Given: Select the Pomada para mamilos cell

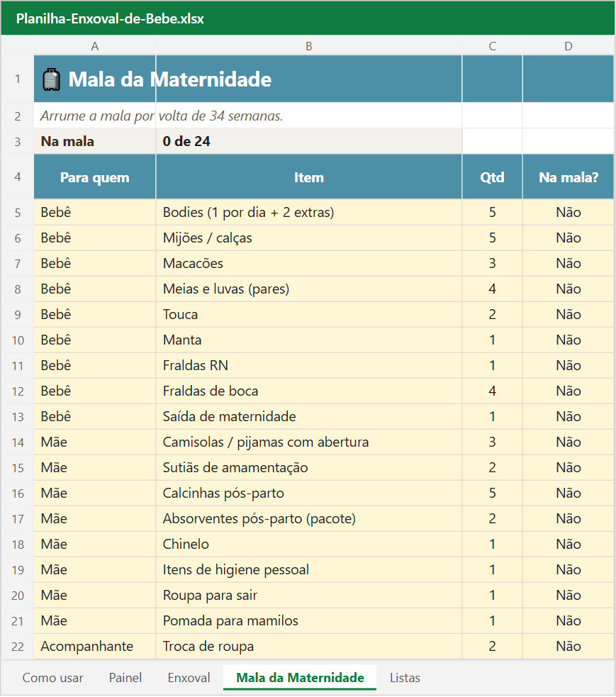Looking at the screenshot, I should [309, 621].
